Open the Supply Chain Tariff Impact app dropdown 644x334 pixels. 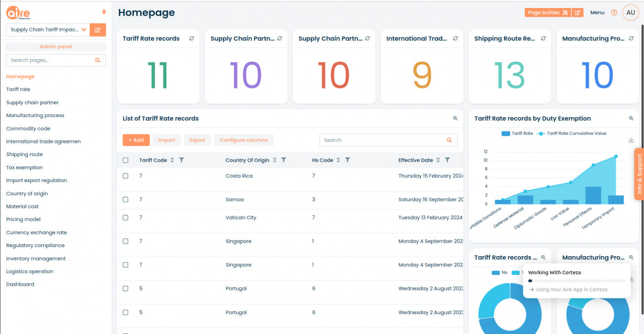(x=84, y=30)
